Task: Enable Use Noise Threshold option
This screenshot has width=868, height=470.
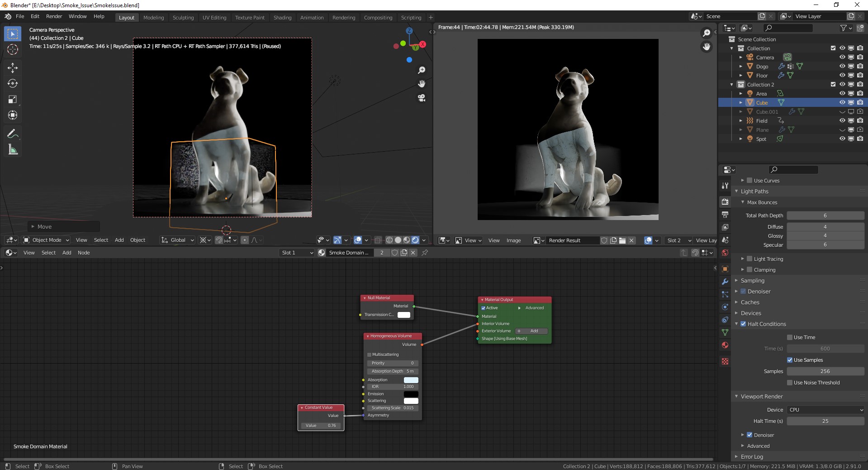Action: (x=790, y=383)
